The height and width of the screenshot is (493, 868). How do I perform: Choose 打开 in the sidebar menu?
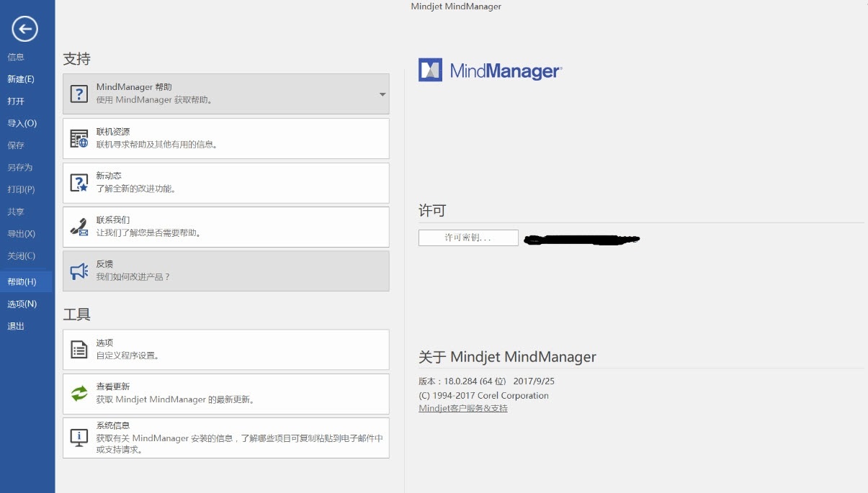(x=16, y=101)
